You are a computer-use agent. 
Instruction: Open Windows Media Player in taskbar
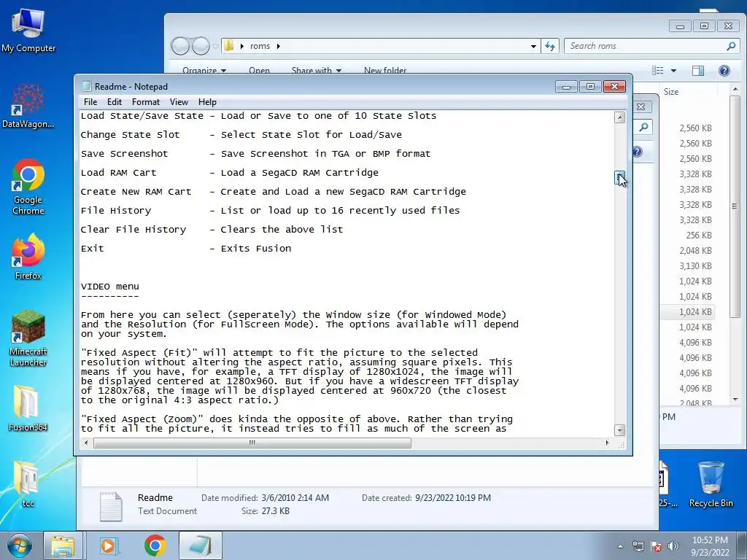click(108, 545)
